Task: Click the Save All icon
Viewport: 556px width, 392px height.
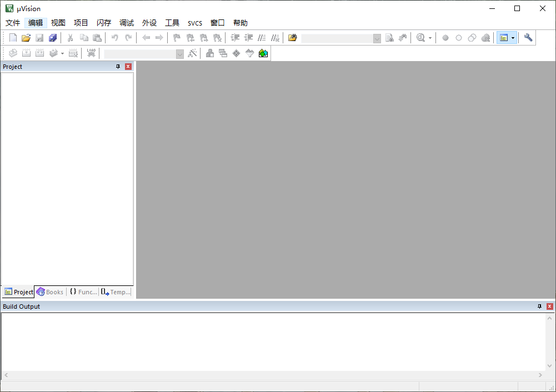Action: 53,38
